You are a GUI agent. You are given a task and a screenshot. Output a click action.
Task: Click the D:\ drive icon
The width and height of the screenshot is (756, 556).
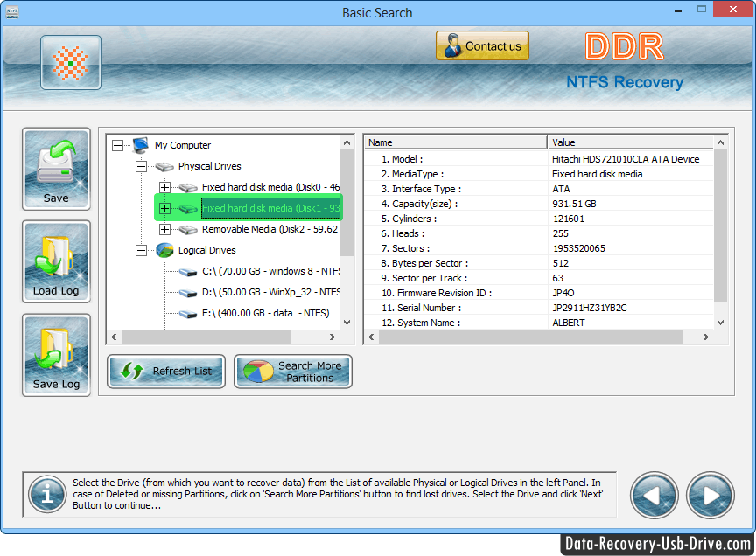point(188,293)
